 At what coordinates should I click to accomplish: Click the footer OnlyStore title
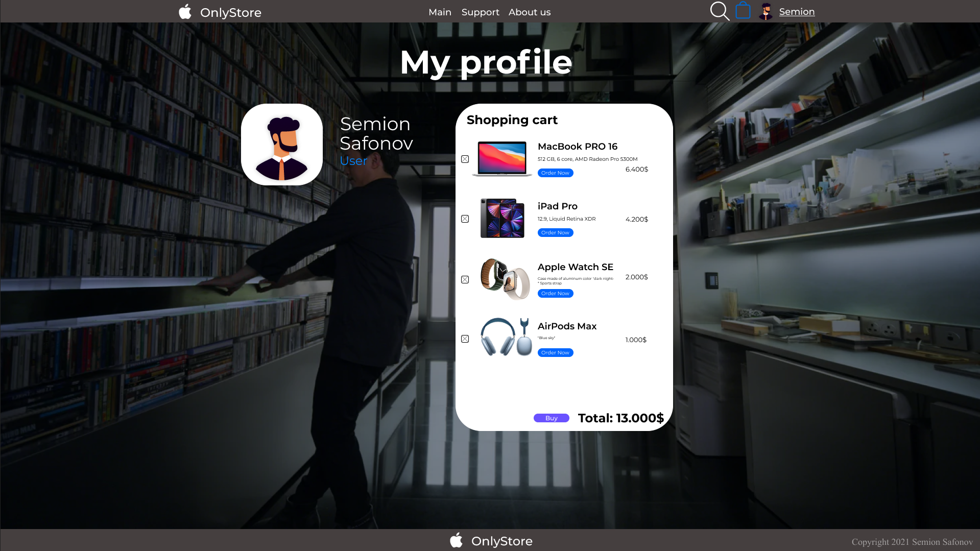pos(502,541)
